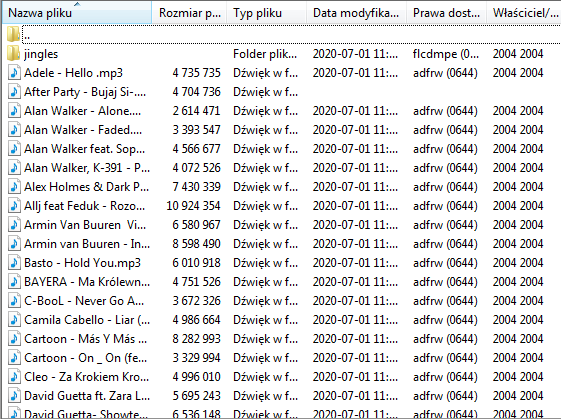Select file Adele - Hello .mp3
This screenshot has height=419, width=561.
tap(73, 73)
